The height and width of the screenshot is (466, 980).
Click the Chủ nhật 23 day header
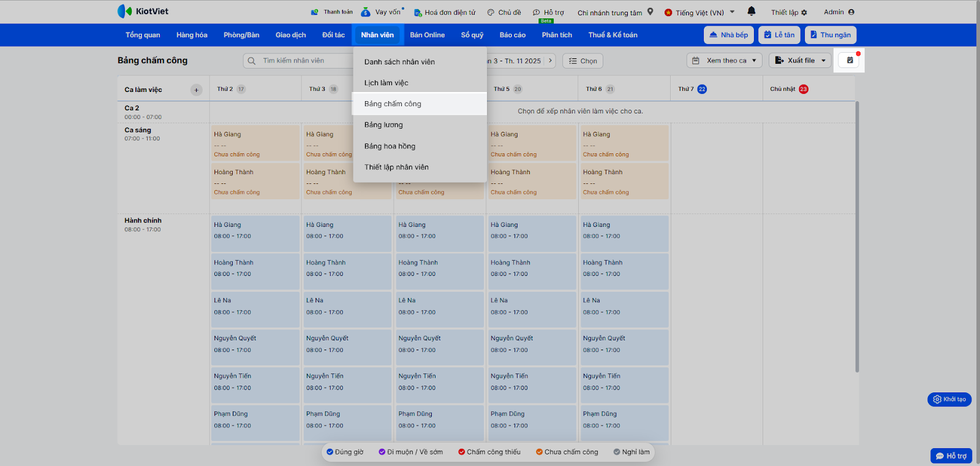click(x=789, y=89)
